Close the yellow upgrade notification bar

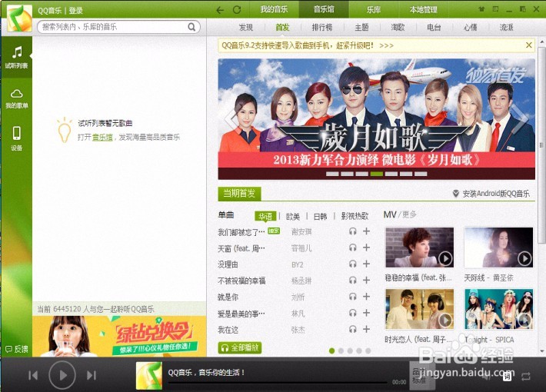pyautogui.click(x=528, y=45)
